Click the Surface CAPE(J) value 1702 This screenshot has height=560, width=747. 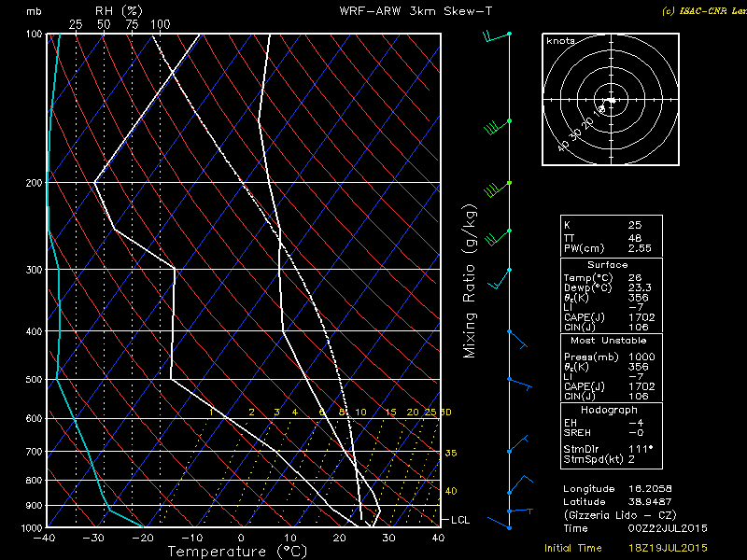point(641,317)
